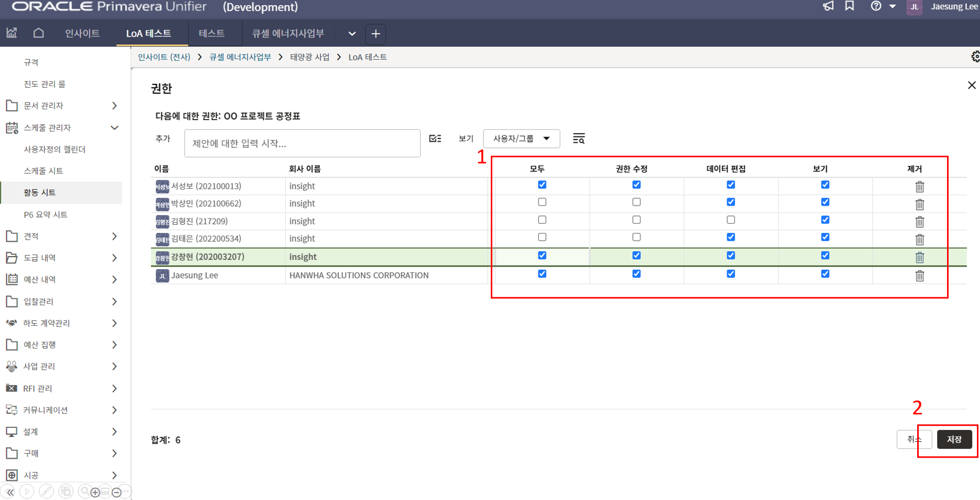Click the 저장 button
980x500 pixels.
pyautogui.click(x=954, y=439)
